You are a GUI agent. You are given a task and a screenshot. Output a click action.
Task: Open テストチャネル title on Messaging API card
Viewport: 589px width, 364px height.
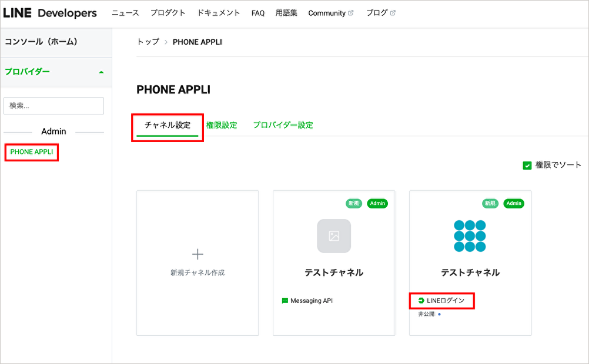[x=334, y=272]
